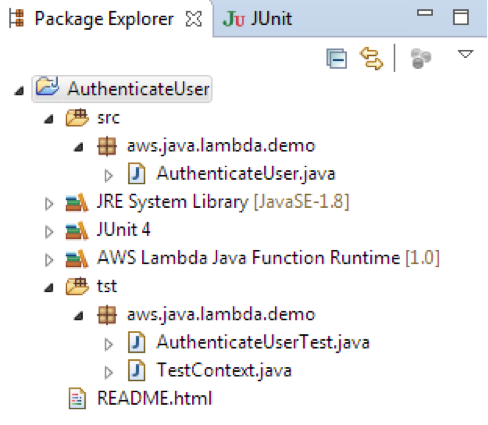Close Package Explorer tab with X
488x425 pixels.
[194, 19]
